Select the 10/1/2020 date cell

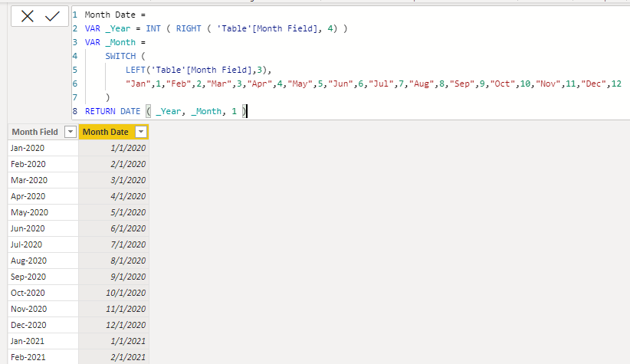[113, 293]
